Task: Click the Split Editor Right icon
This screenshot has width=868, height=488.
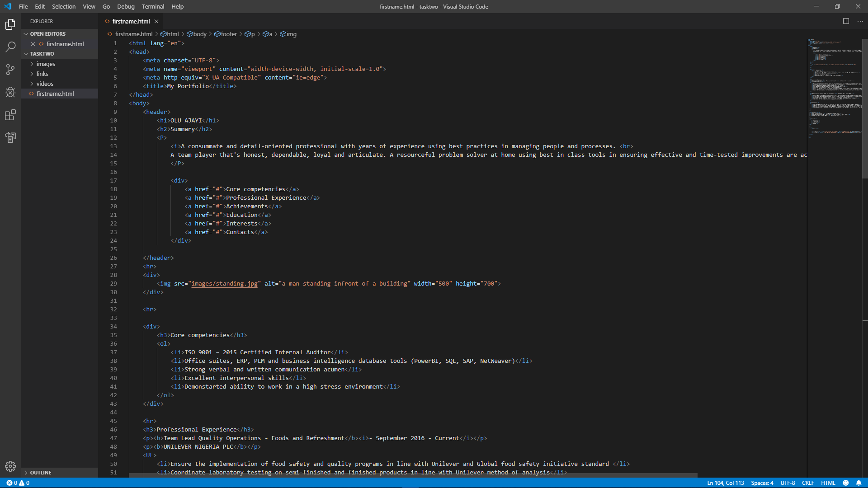Action: click(x=846, y=21)
